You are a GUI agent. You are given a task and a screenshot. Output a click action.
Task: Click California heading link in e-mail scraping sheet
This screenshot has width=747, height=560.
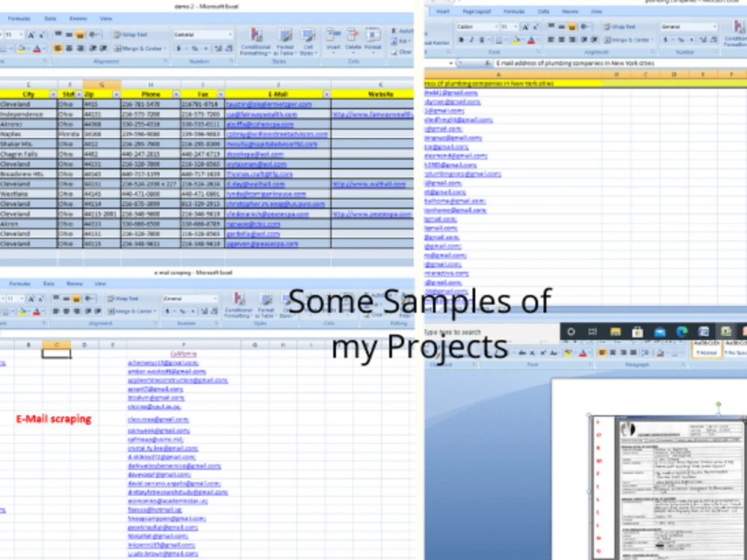[184, 354]
